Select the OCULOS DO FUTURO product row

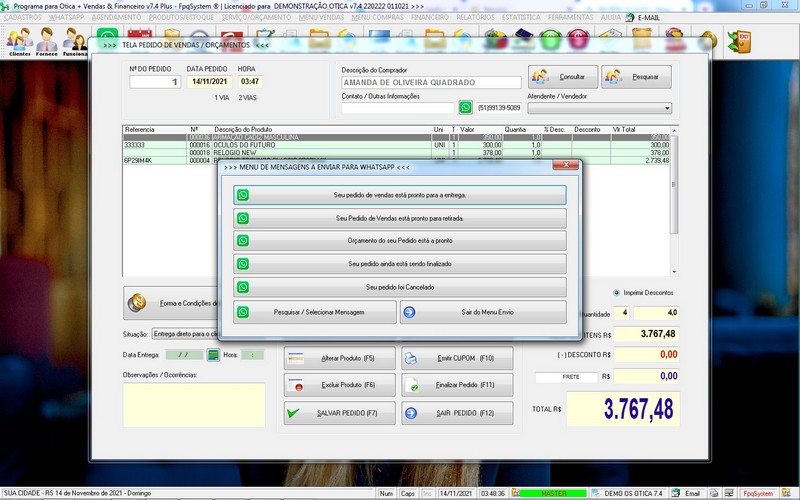[396, 145]
